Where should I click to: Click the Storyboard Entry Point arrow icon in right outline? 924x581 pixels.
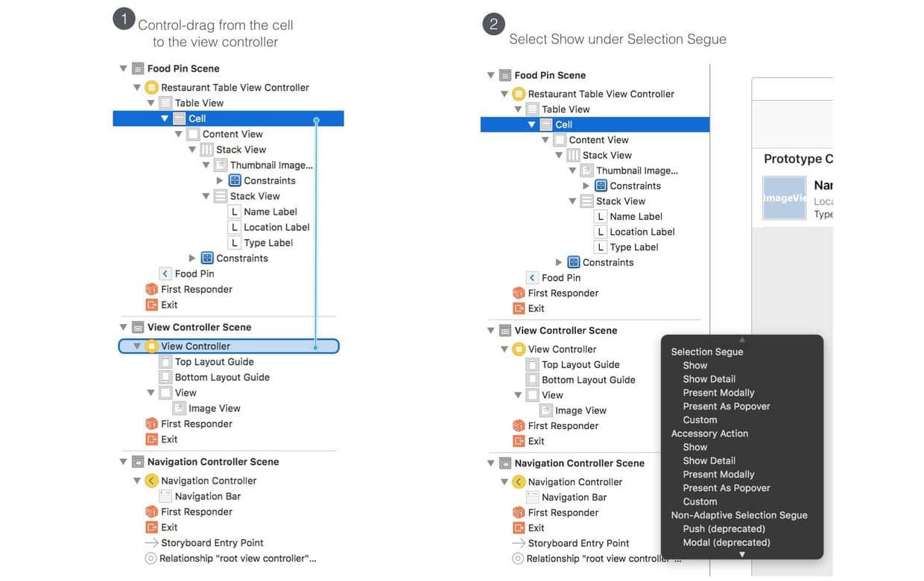pos(519,543)
